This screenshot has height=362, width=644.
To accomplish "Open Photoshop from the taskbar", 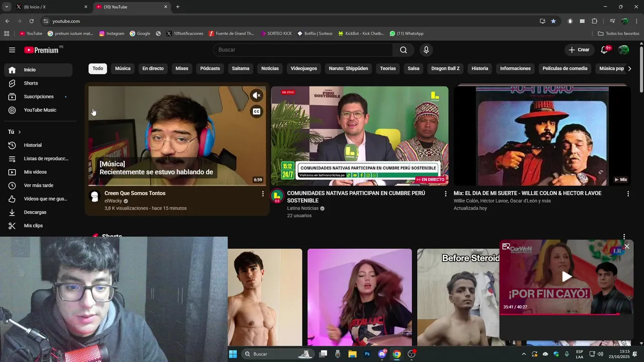I will pos(367,354).
